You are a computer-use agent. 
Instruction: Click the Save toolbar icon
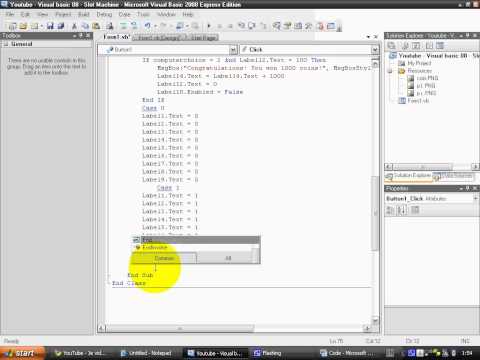tap(50, 26)
